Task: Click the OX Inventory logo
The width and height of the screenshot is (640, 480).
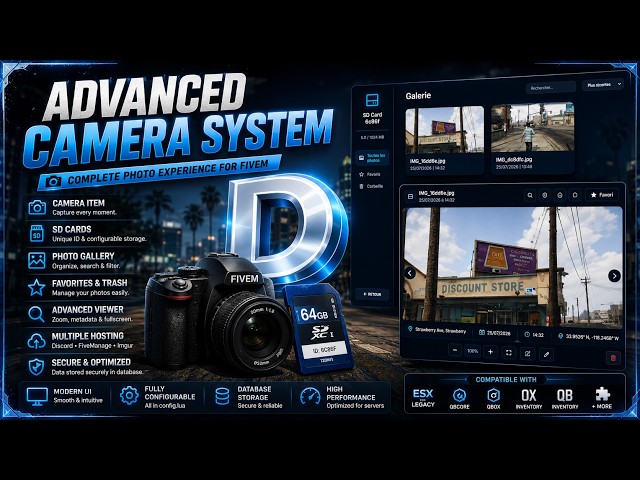Action: (529, 398)
